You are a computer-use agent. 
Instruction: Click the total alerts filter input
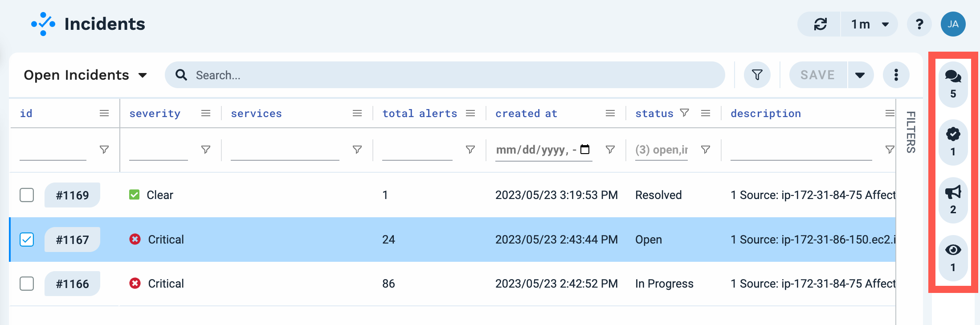point(417,150)
